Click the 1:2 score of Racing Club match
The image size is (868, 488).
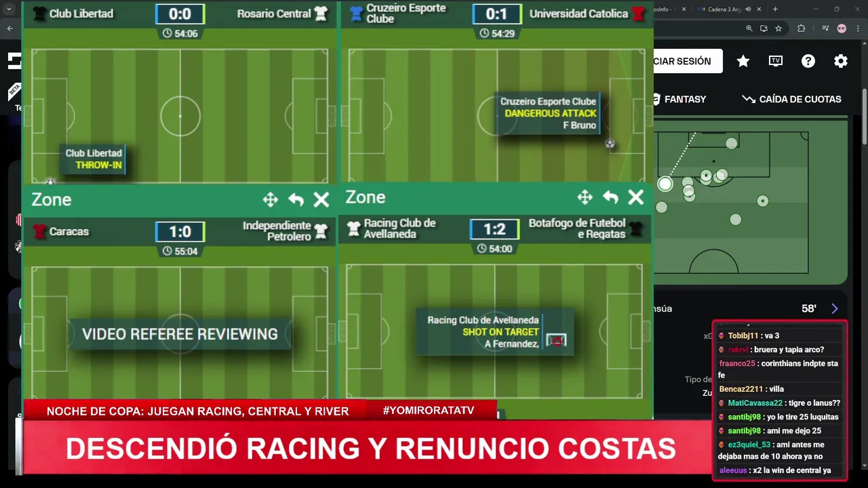point(494,229)
